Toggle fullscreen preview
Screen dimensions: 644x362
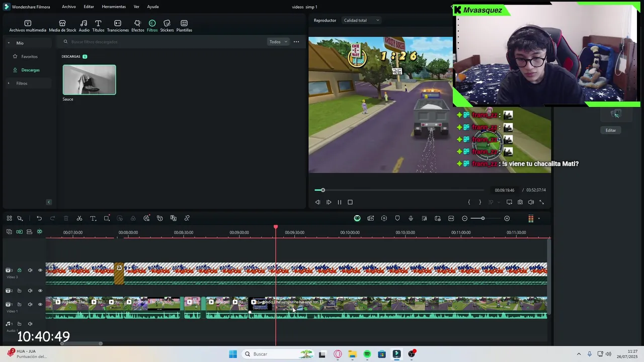pyautogui.click(x=542, y=202)
